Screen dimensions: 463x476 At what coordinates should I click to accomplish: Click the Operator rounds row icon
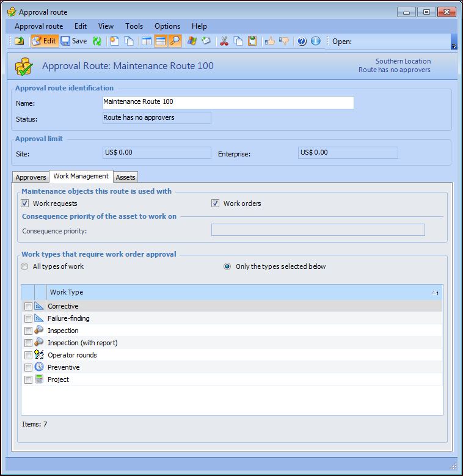[x=39, y=354]
